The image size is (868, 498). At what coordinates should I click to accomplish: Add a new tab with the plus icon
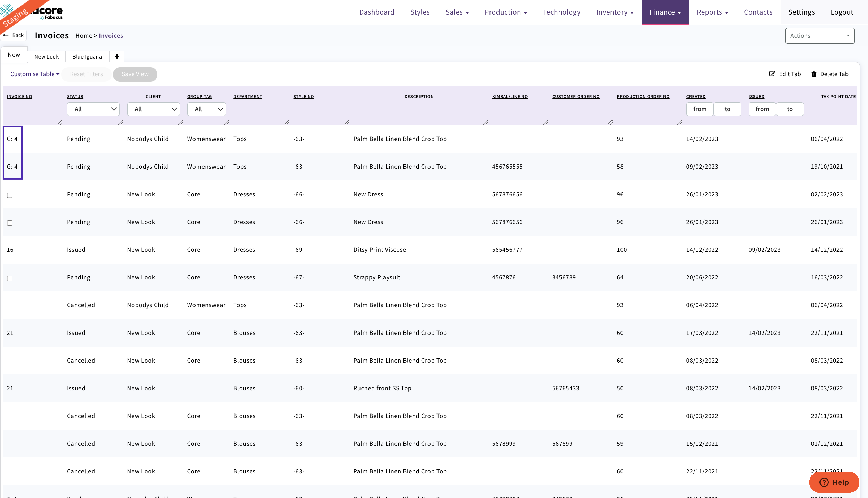[117, 56]
